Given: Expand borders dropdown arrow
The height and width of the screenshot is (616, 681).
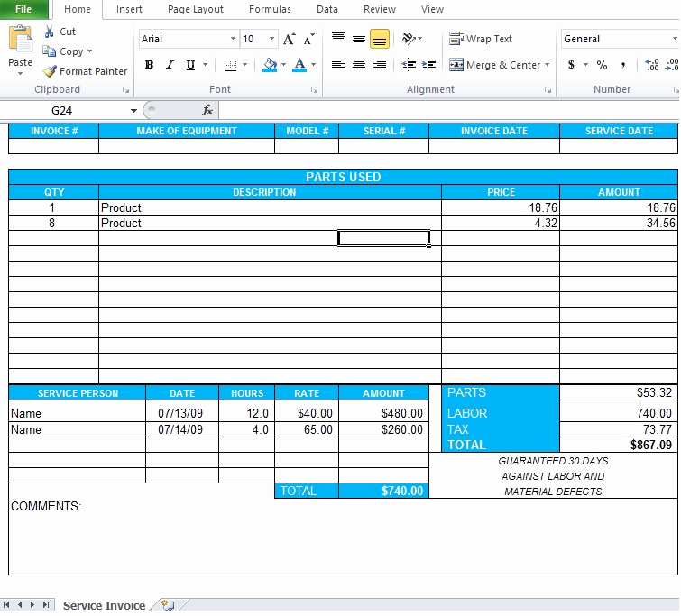Looking at the screenshot, I should click(244, 65).
